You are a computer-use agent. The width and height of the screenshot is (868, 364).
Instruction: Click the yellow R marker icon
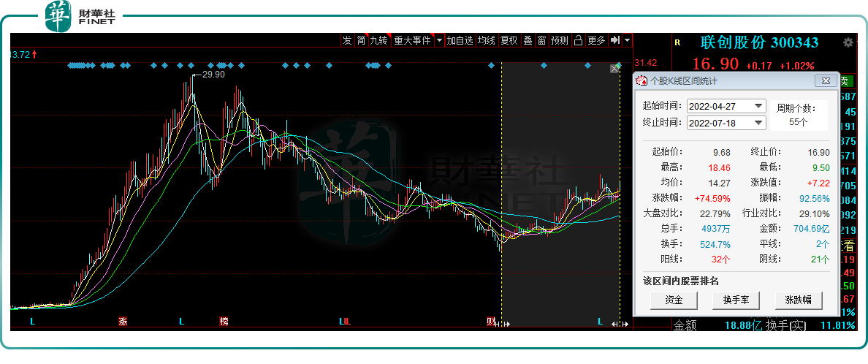pos(677,42)
